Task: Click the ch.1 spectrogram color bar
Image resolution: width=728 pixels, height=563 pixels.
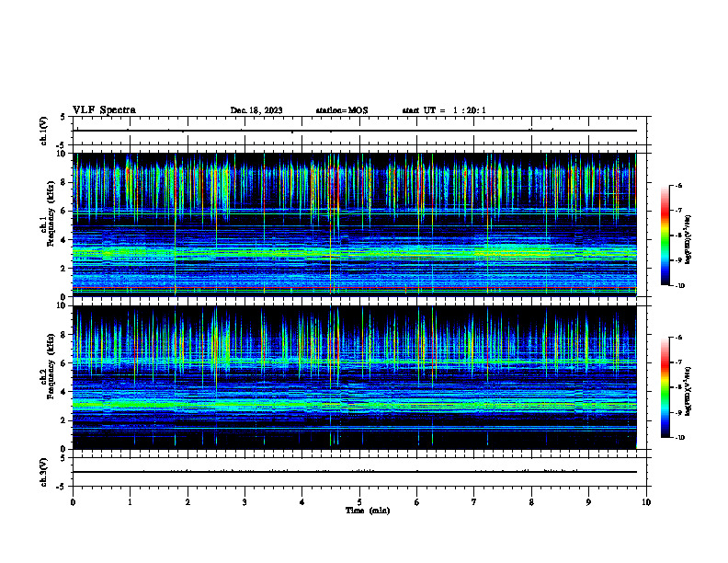Action: (x=665, y=236)
